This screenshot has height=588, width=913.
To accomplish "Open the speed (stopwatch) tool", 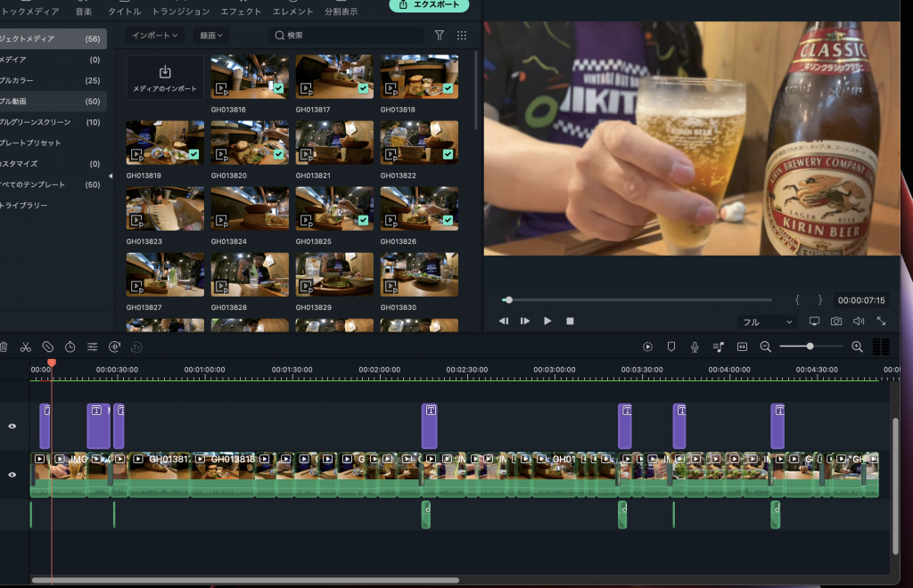I will pyautogui.click(x=70, y=347).
